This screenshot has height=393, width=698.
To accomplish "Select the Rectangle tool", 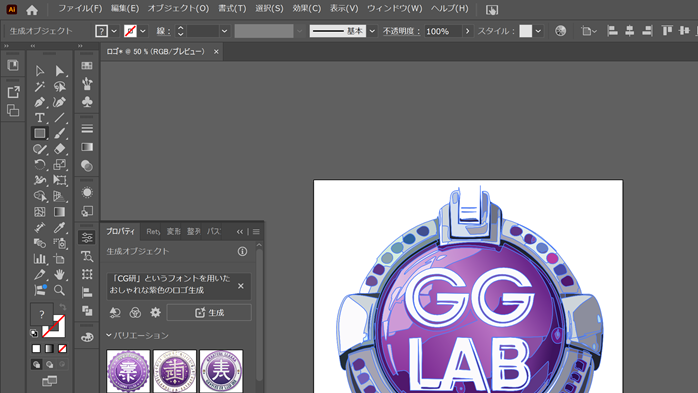I will (40, 133).
